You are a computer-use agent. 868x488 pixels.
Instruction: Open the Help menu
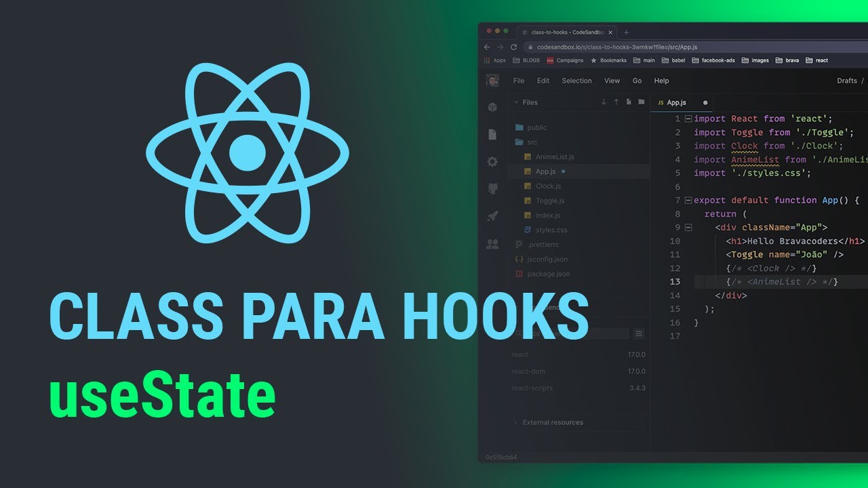point(661,81)
